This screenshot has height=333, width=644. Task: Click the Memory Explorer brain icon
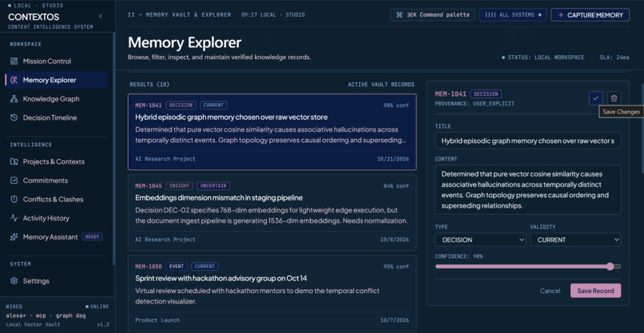tap(14, 80)
